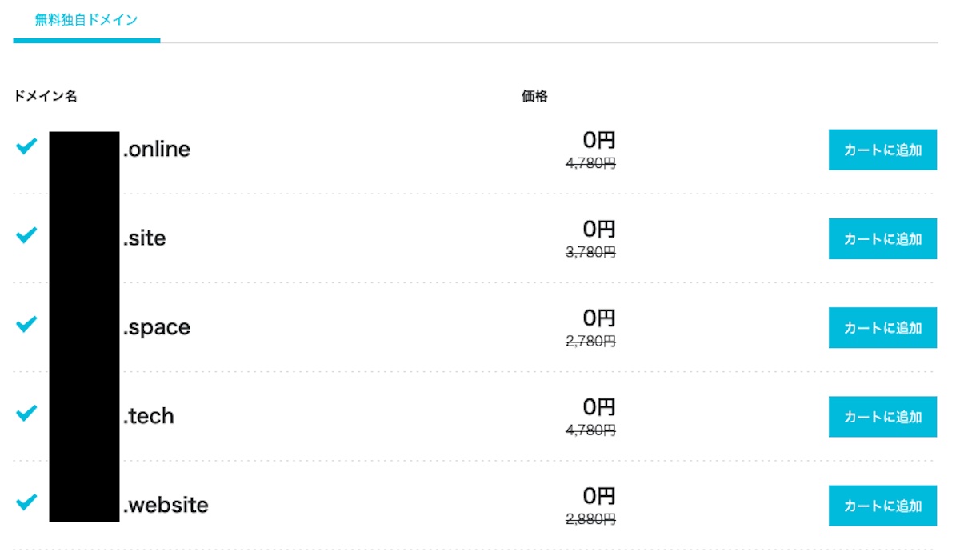This screenshot has height=560, width=960.
Task: Add the .website domain to cart
Action: [x=882, y=505]
